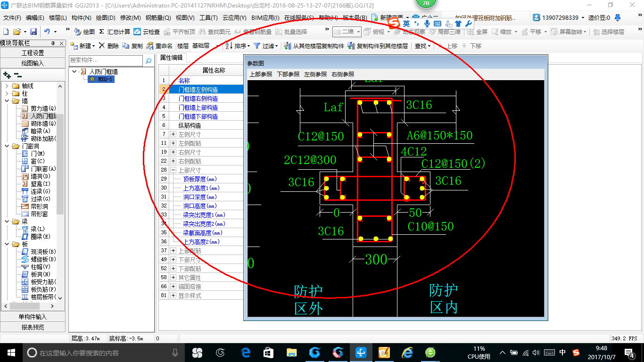This screenshot has height=362, width=644.
Task: Collapse all nodes with minus icon in navigator
Action: pyautogui.click(x=18, y=75)
